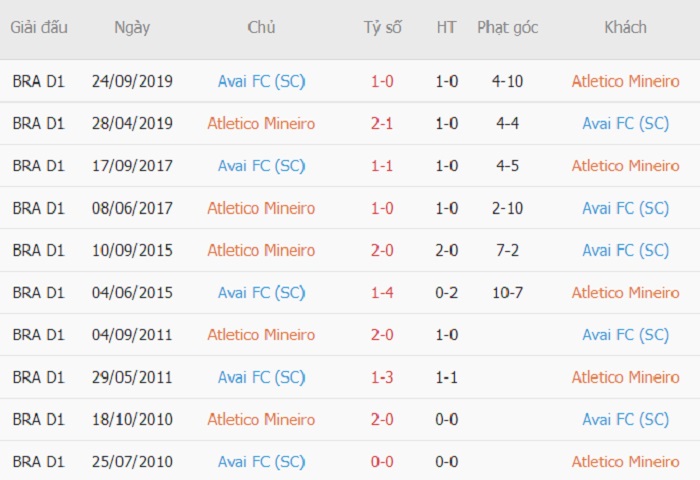Open Avai FC (SC) home team on 24/09/2019
700x480 pixels.
coord(262,81)
